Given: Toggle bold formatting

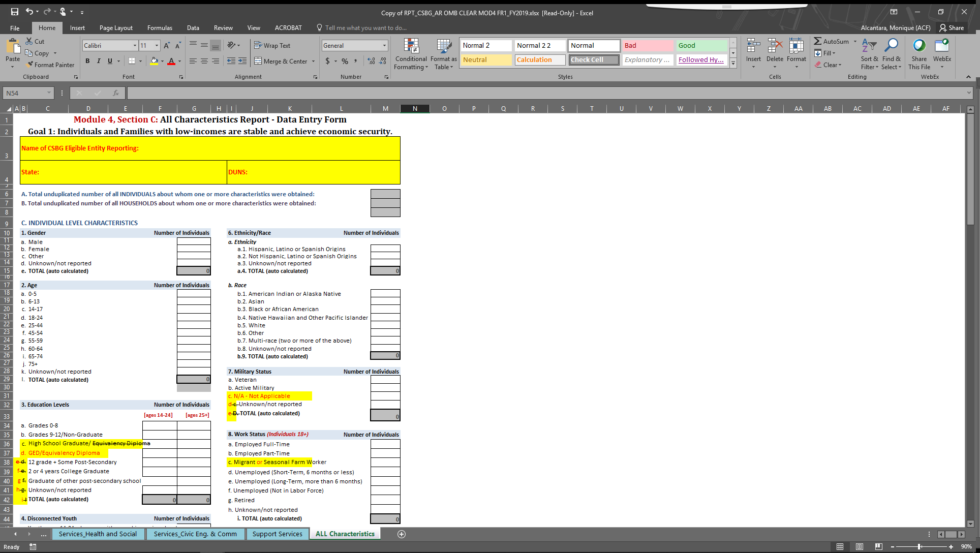Looking at the screenshot, I should click(87, 61).
